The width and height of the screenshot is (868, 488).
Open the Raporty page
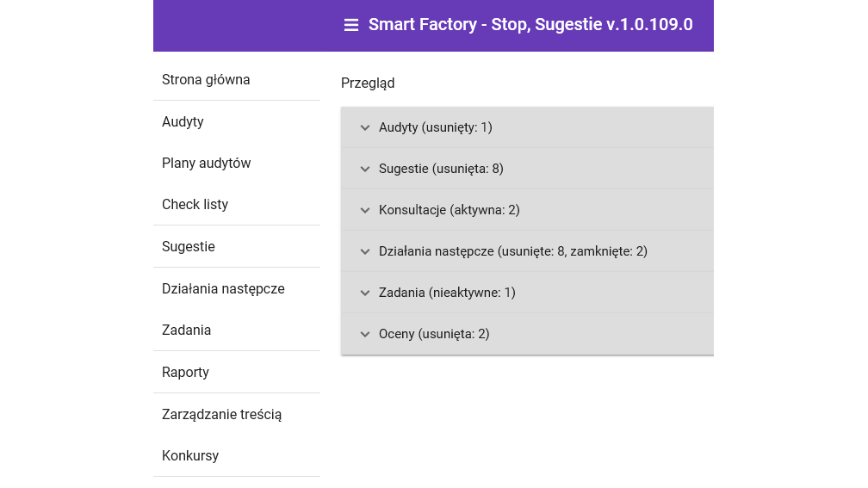coord(185,372)
